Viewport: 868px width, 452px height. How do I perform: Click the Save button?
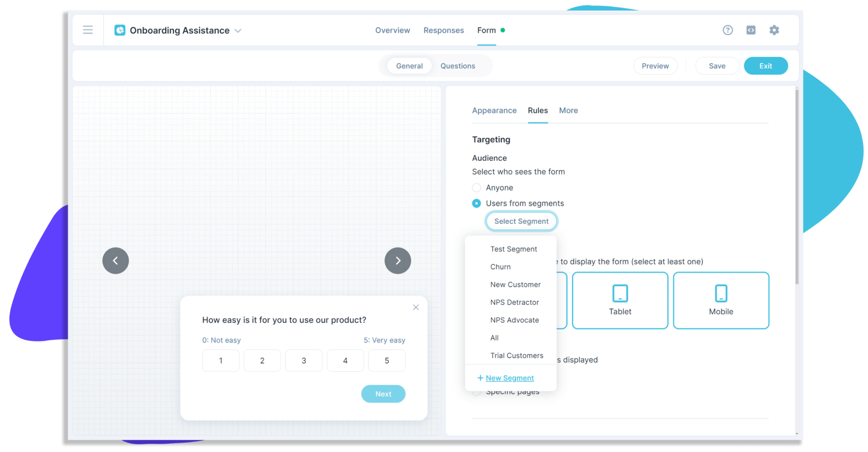click(x=717, y=66)
